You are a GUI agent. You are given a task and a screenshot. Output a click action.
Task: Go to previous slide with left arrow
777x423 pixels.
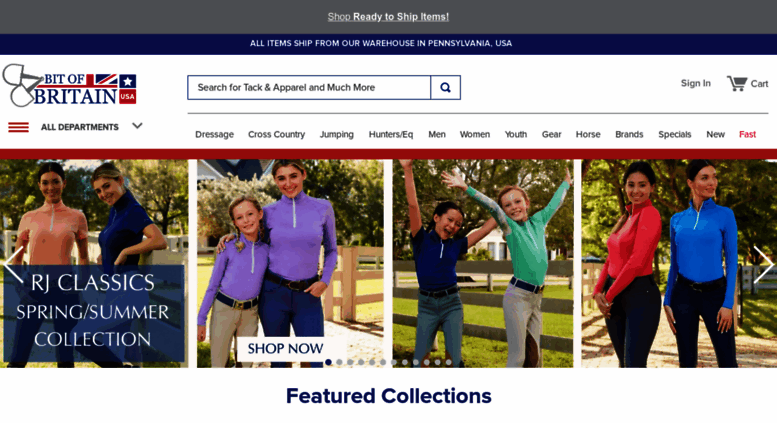click(x=13, y=264)
